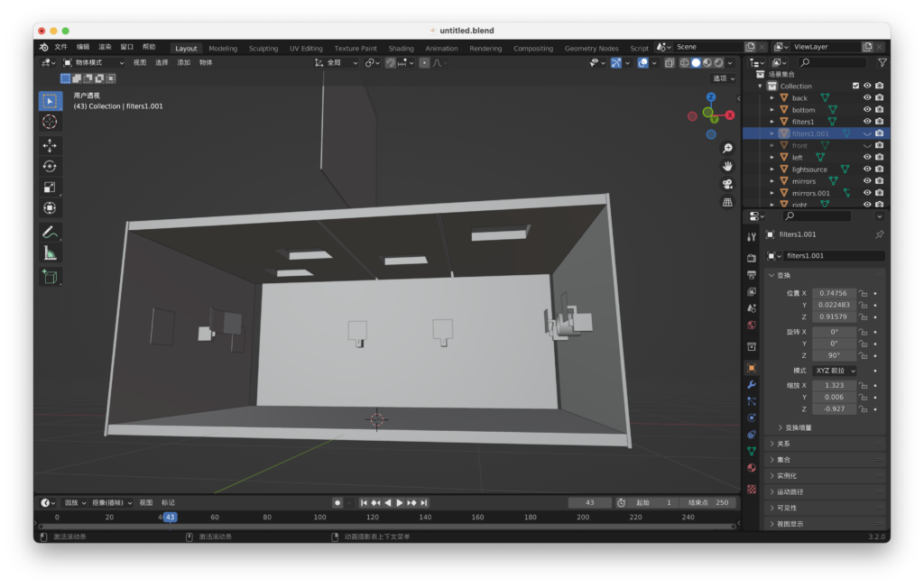Select the Rotate tool
The height and width of the screenshot is (587, 924).
pyautogui.click(x=50, y=166)
